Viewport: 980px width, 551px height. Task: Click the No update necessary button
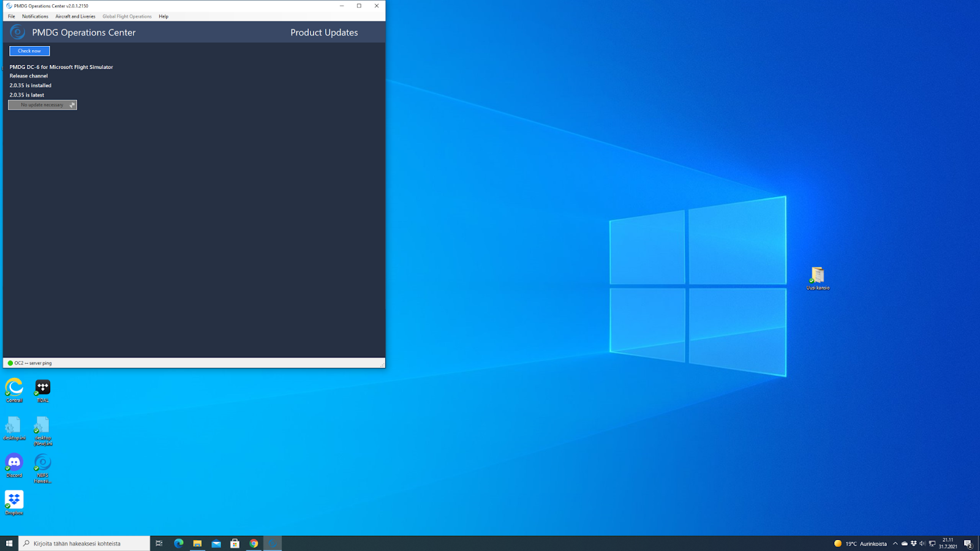pos(42,105)
